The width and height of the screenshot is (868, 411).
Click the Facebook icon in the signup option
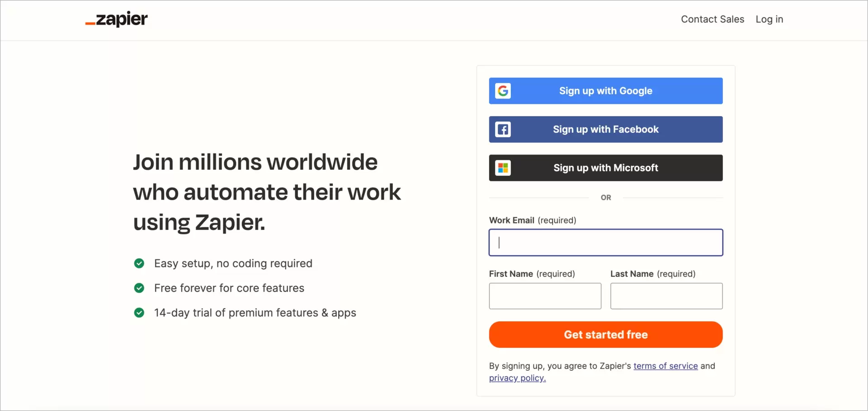(503, 129)
